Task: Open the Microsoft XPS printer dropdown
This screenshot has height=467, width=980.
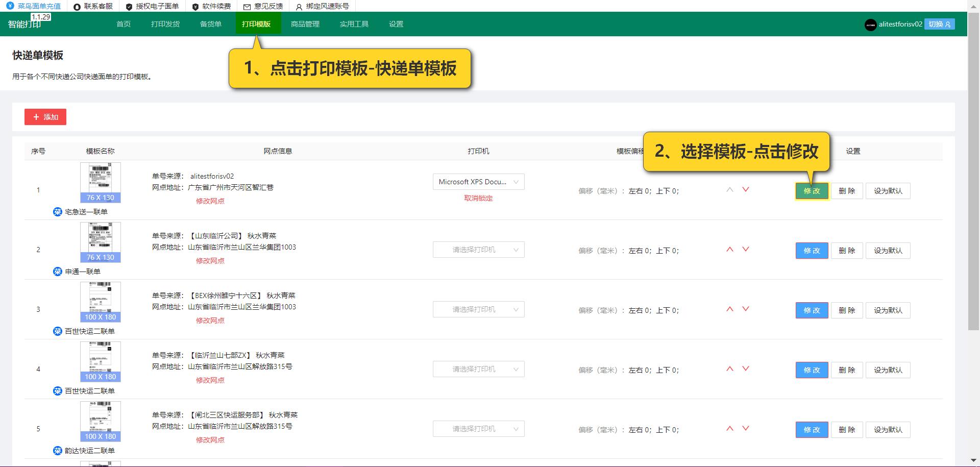Action: (x=478, y=182)
